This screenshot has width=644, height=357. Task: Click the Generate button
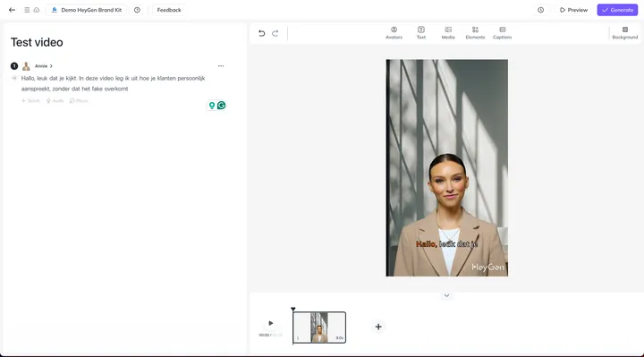click(x=617, y=10)
